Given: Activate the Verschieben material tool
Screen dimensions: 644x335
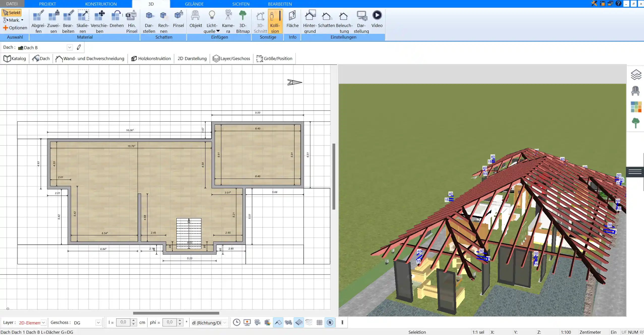Looking at the screenshot, I should [x=99, y=21].
